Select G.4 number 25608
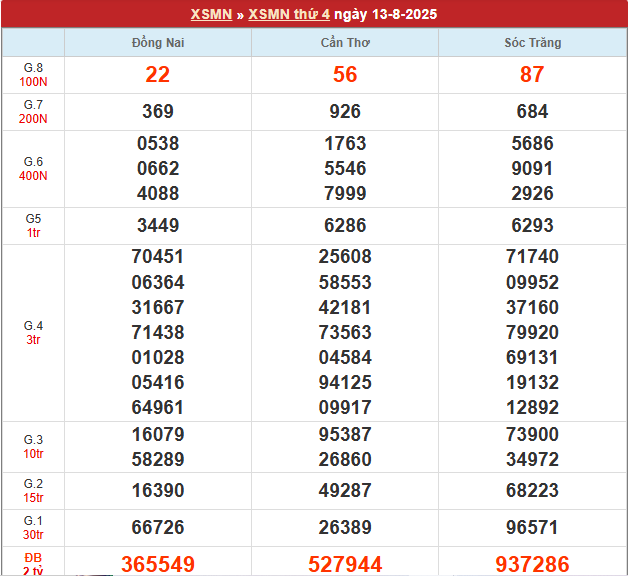Image resolution: width=628 pixels, height=576 pixels. pos(345,256)
